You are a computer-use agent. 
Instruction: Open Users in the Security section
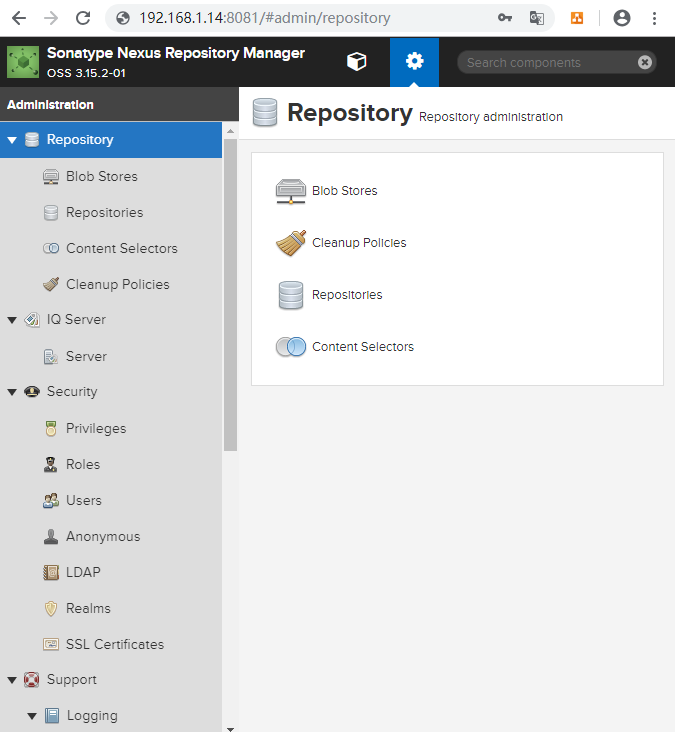click(84, 500)
